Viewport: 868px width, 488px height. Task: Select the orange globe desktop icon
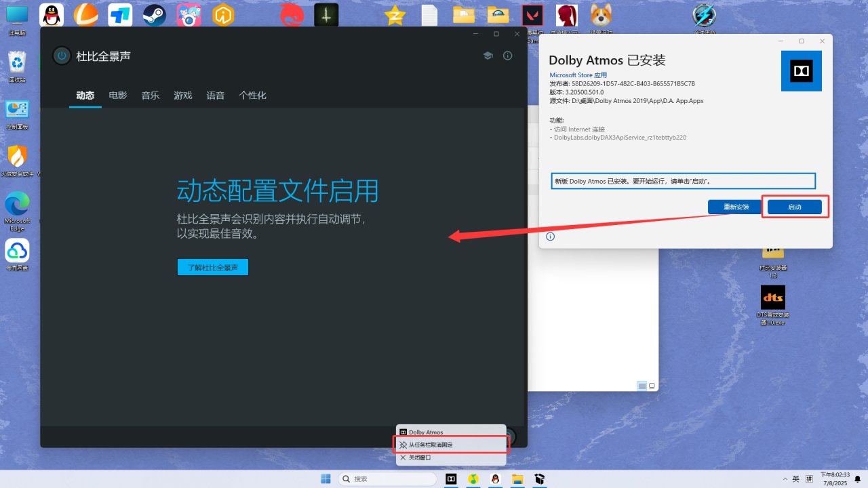(x=85, y=16)
